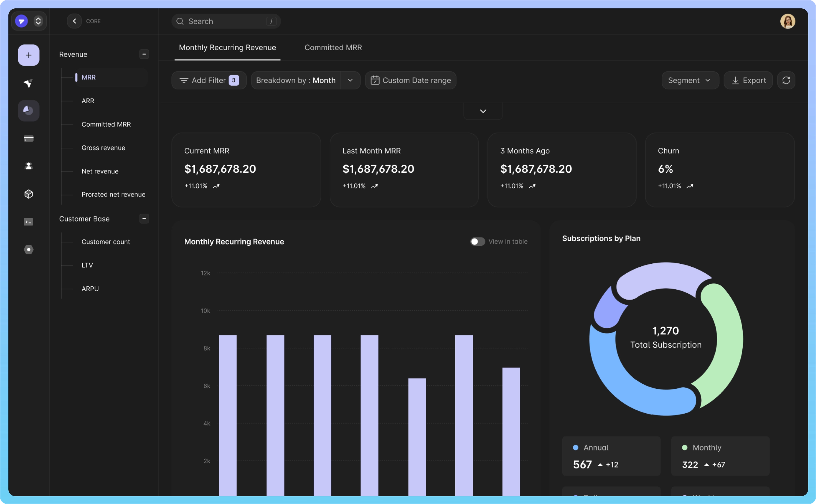The width and height of the screenshot is (816, 504).
Task: Click the purple plus icon in sidebar
Action: pyautogui.click(x=28, y=55)
